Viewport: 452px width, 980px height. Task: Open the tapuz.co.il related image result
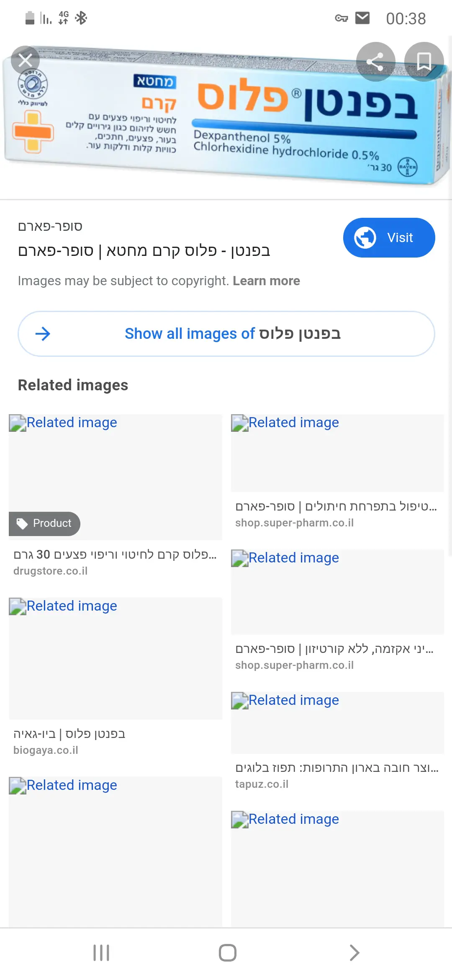point(337,722)
